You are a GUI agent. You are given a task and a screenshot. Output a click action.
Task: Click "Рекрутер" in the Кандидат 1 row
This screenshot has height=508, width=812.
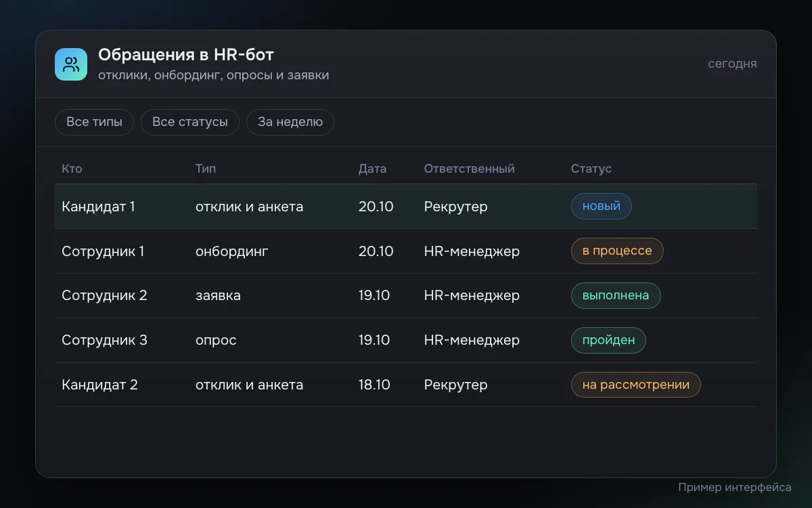[x=456, y=207]
